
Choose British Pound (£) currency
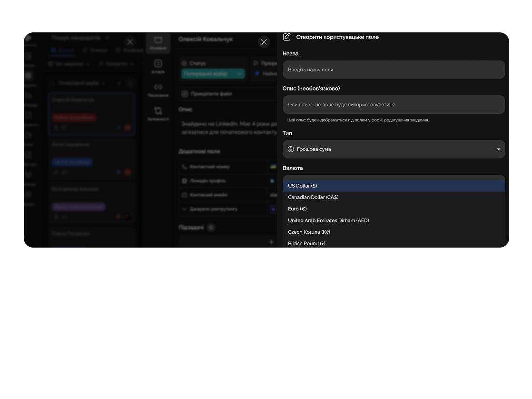coord(394,243)
